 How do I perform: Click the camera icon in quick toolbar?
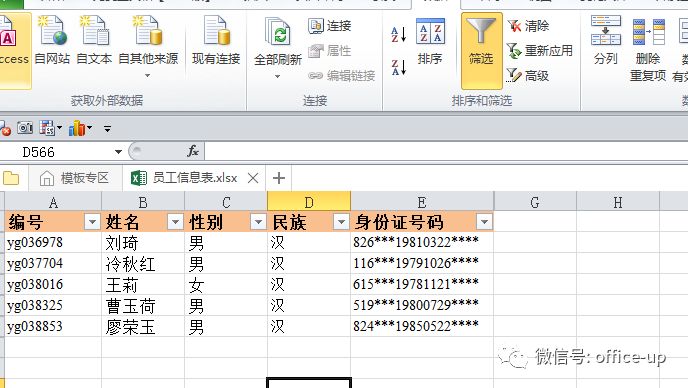[x=25, y=128]
